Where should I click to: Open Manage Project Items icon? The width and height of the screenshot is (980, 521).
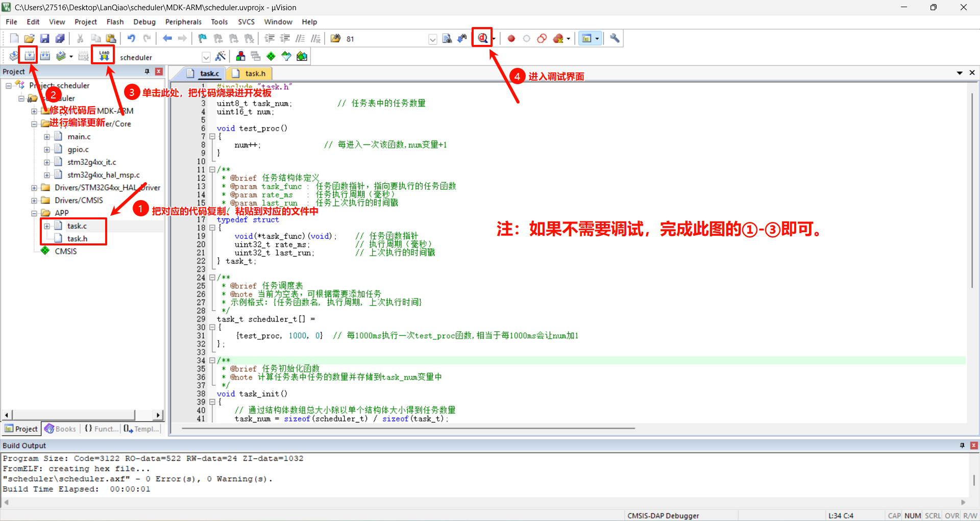tap(240, 56)
